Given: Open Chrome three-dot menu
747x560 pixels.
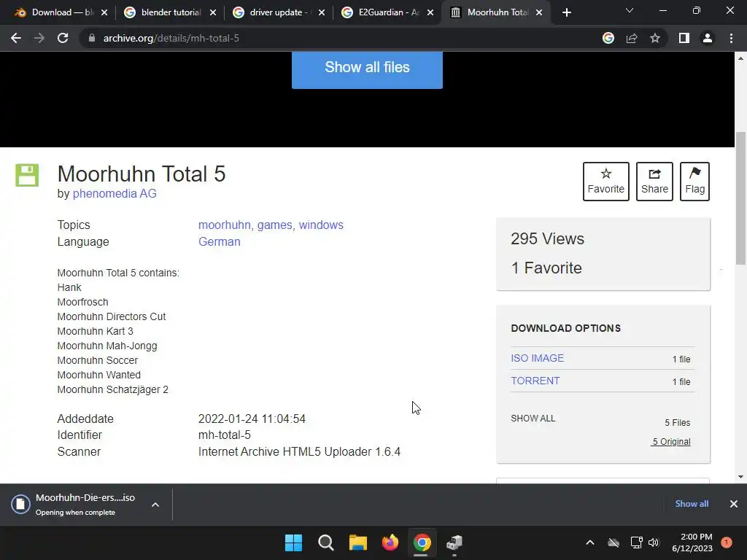Looking at the screenshot, I should coord(731,38).
